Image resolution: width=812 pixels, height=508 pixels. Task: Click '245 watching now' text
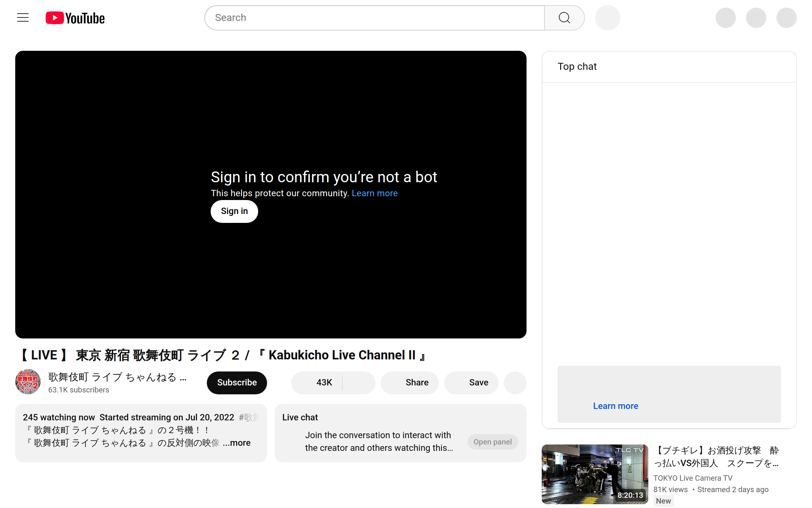pos(59,417)
